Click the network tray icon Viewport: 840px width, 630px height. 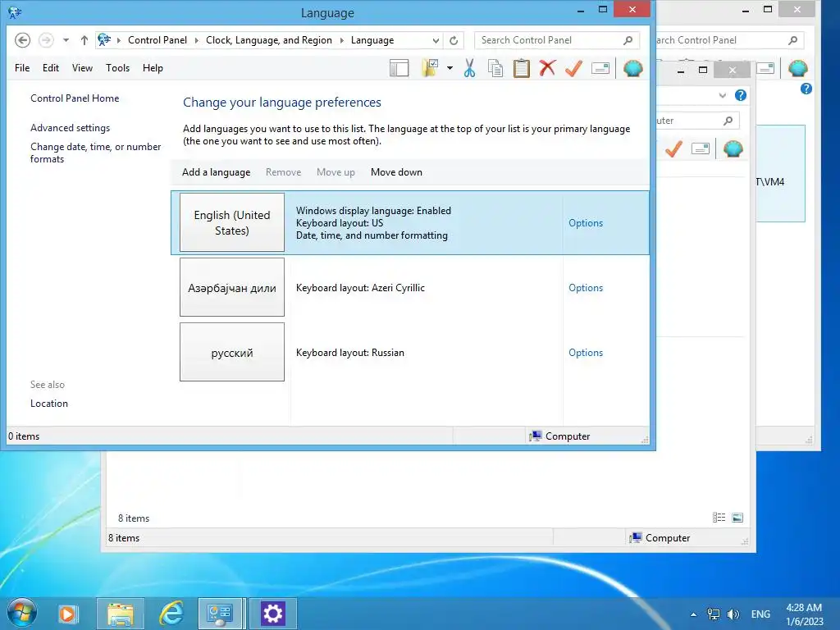pyautogui.click(x=714, y=614)
